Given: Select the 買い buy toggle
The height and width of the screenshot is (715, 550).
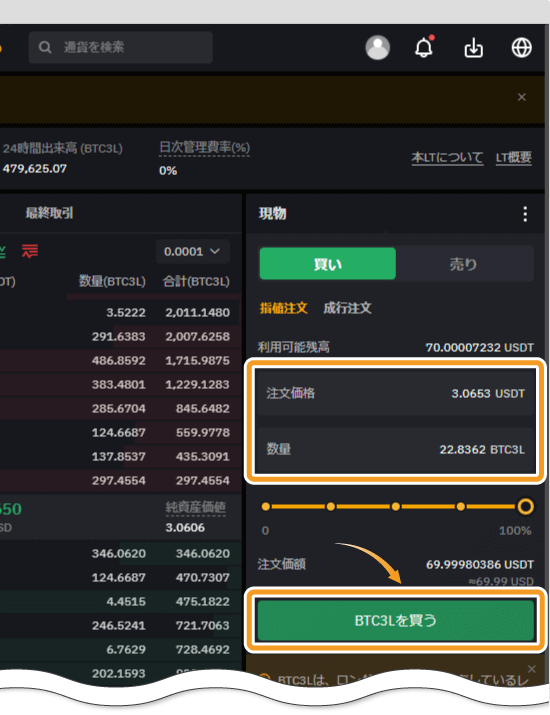Looking at the screenshot, I should click(x=327, y=264).
